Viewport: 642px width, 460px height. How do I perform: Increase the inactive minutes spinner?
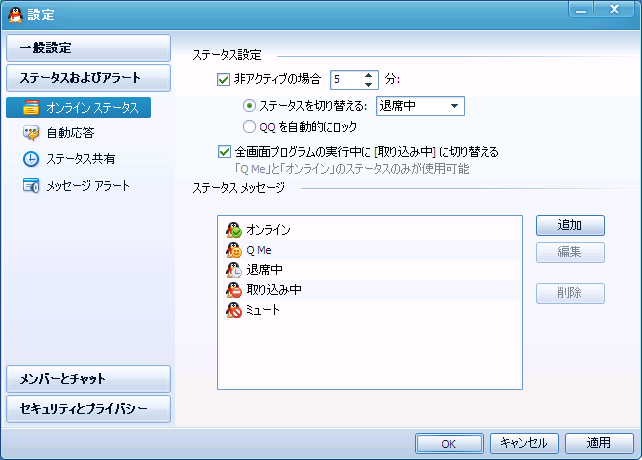pyautogui.click(x=368, y=75)
